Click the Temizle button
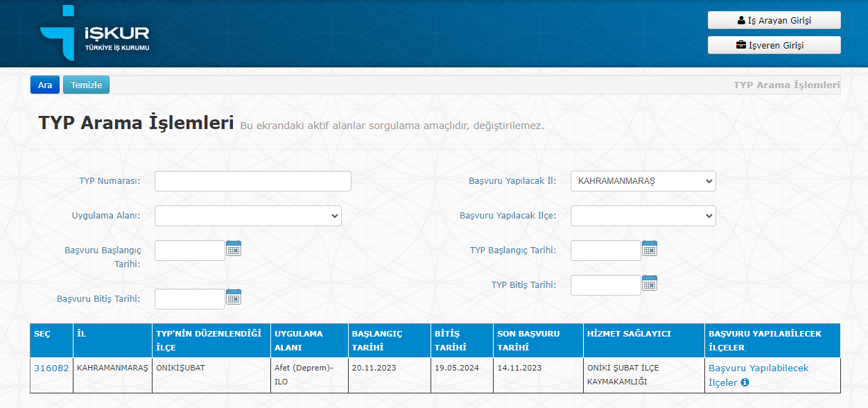 pos(86,85)
